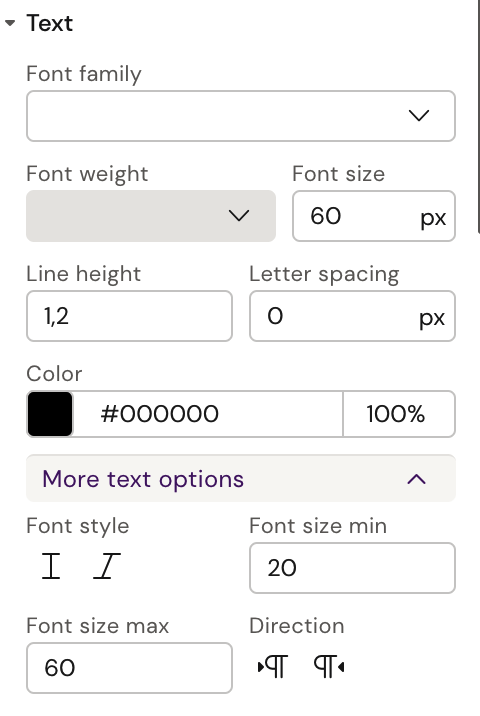Click the chevron in More text options
The height and width of the screenshot is (716, 480).
[417, 479]
